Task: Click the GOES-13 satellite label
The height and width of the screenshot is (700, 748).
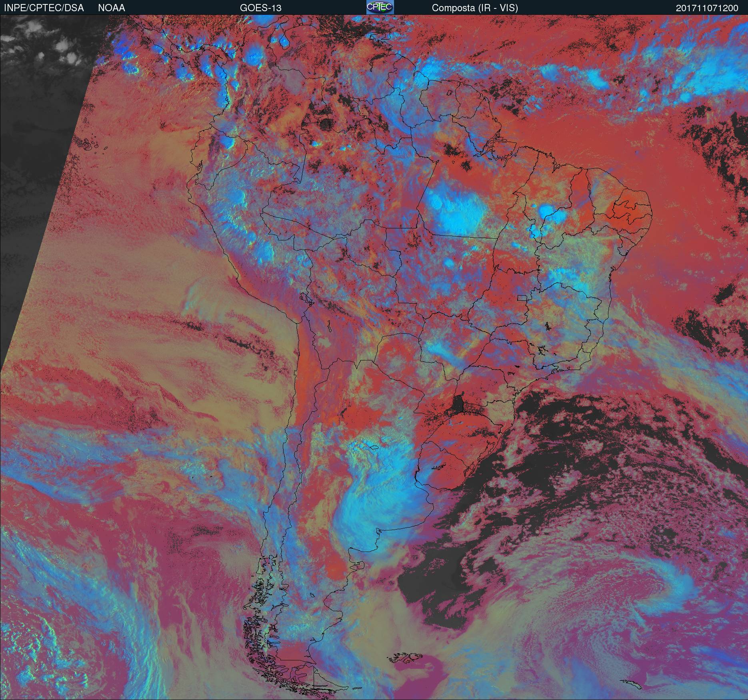Action: 260,8
